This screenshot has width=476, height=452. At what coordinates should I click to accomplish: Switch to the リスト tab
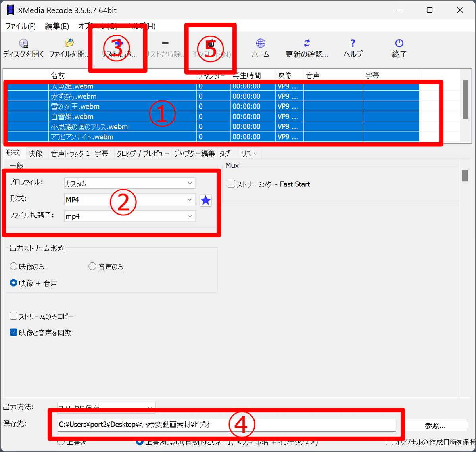[x=249, y=153]
